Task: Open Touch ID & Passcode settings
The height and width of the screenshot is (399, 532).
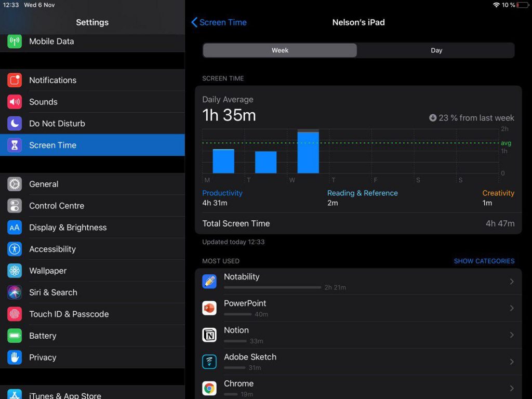Action: 92,314
